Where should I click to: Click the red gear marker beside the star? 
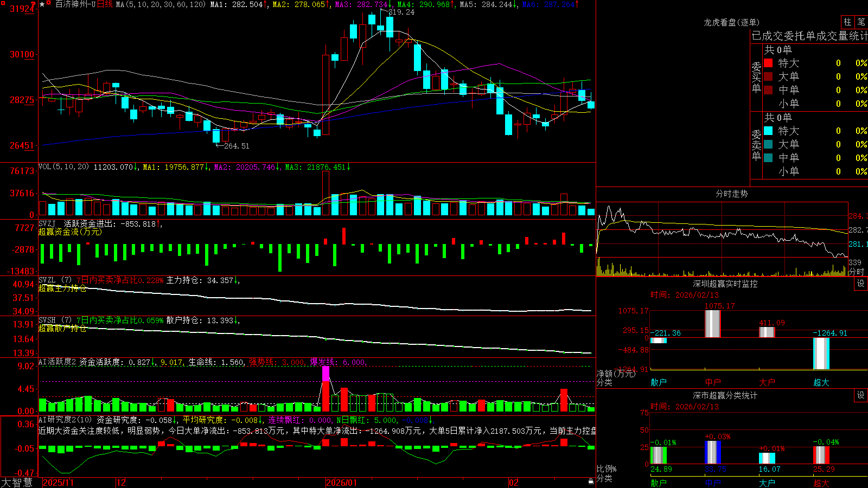click(x=48, y=3)
